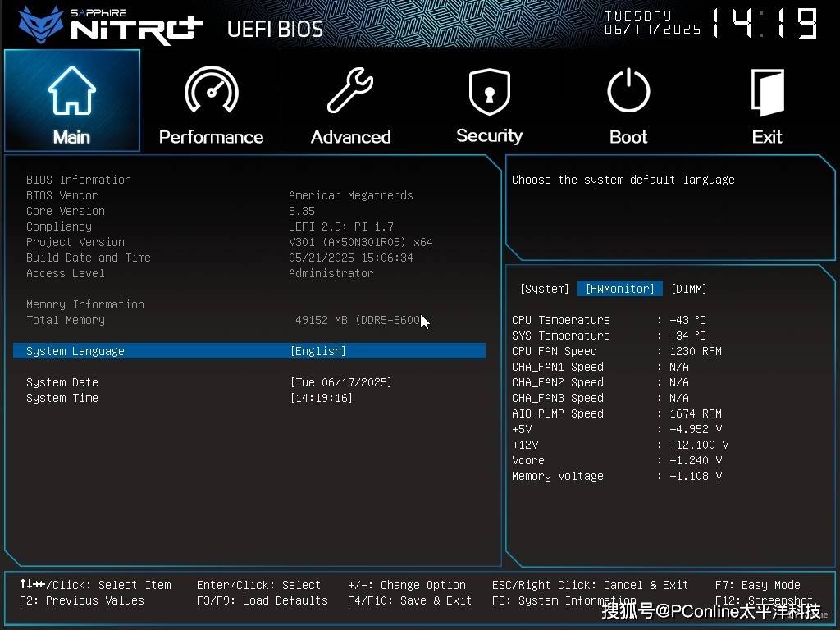Image resolution: width=840 pixels, height=630 pixels.
Task: Open the Security shield icon
Action: 489,91
